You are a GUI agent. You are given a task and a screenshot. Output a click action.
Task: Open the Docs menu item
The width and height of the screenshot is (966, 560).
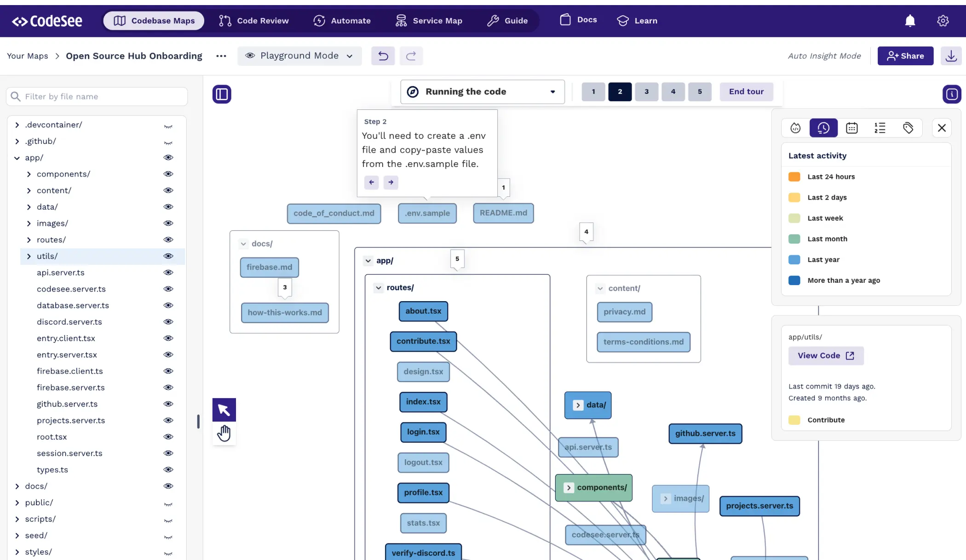(578, 20)
